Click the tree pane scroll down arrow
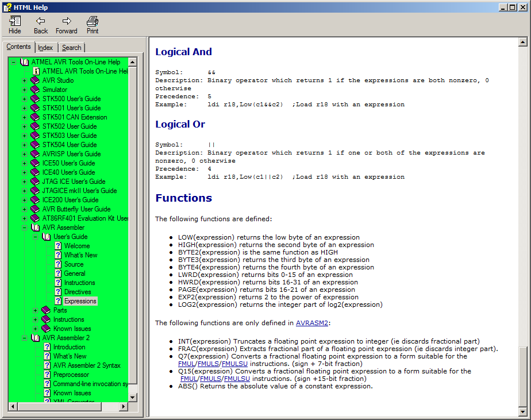Viewport: 531px width, 420px height. (x=132, y=398)
